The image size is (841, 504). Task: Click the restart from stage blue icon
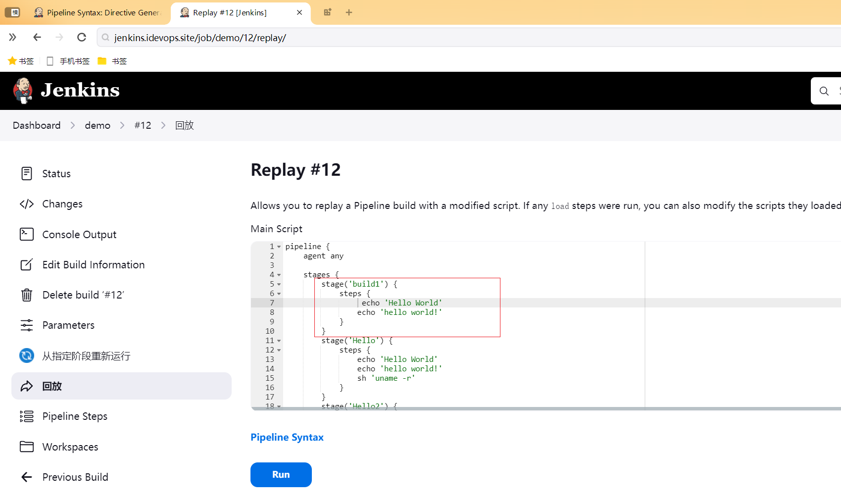click(x=27, y=355)
